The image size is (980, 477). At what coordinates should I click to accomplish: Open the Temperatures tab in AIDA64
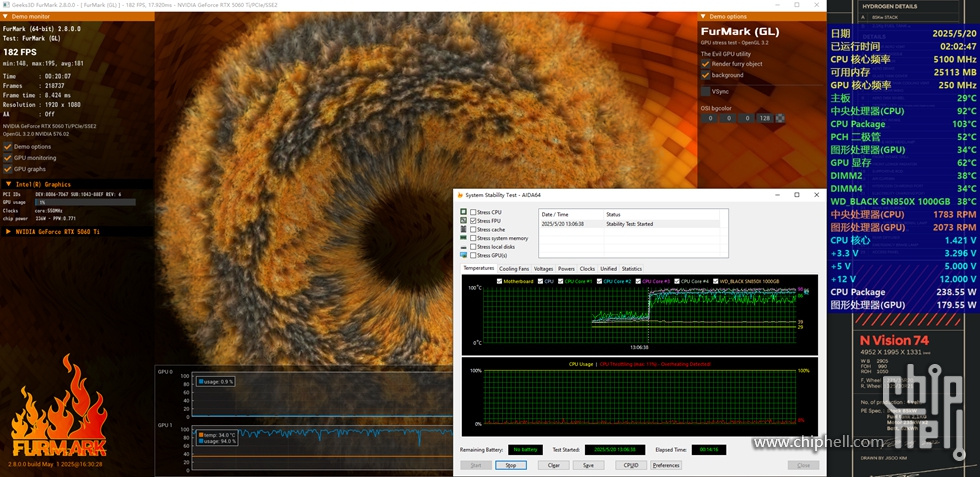coord(479,268)
